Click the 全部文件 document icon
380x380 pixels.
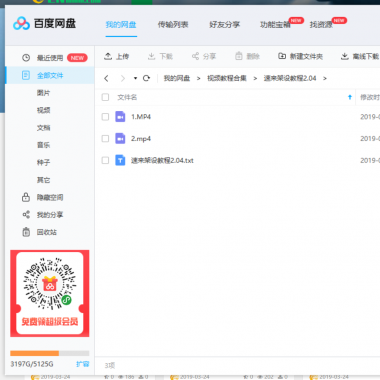(x=26, y=75)
